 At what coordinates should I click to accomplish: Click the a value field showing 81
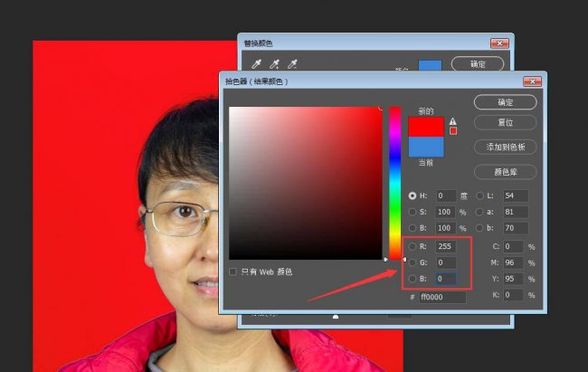516,212
